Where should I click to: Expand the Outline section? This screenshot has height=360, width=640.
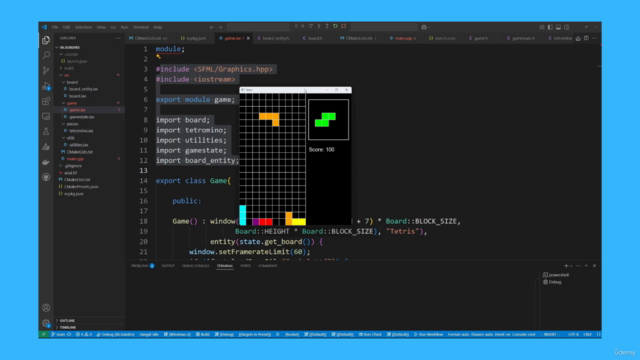67,320
